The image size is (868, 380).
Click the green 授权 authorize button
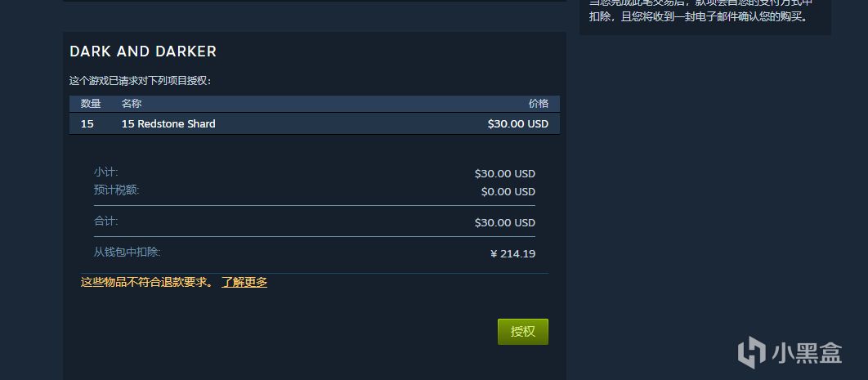click(x=522, y=331)
